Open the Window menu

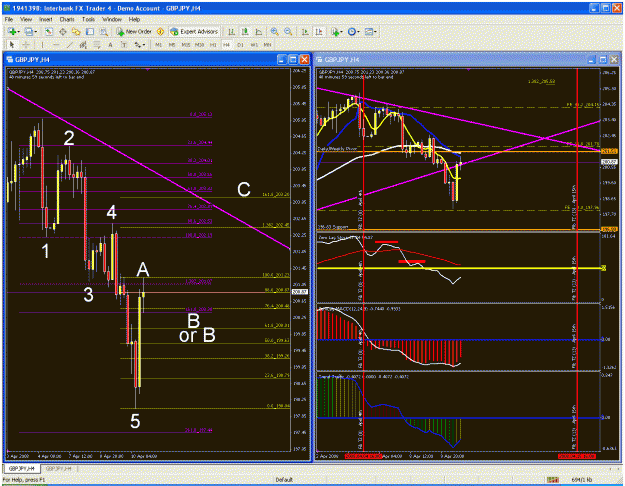click(x=112, y=19)
